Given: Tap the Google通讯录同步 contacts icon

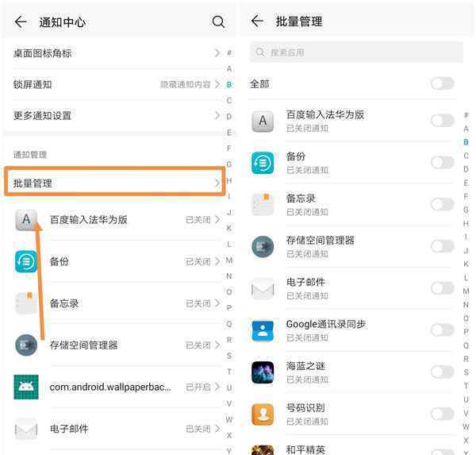Looking at the screenshot, I should (x=263, y=330).
